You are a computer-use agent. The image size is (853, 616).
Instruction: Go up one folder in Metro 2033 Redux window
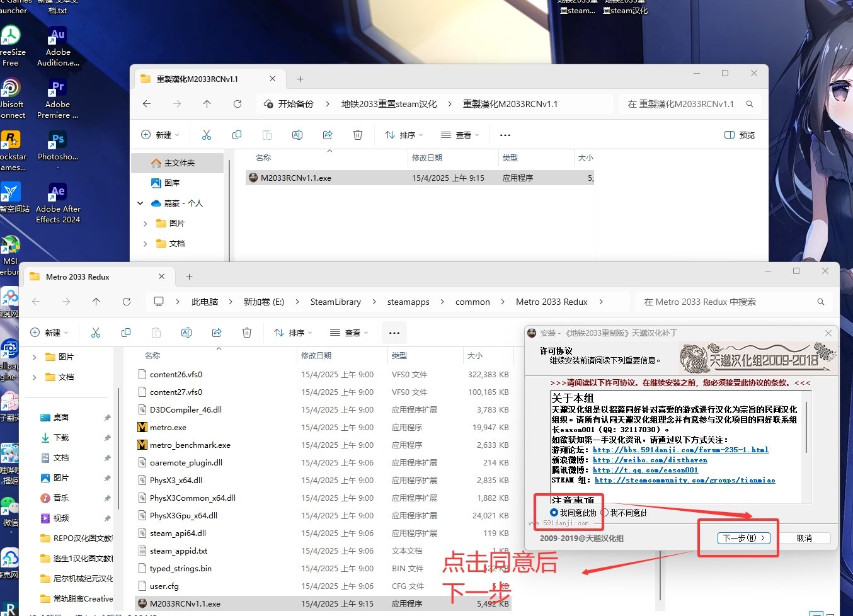(96, 302)
